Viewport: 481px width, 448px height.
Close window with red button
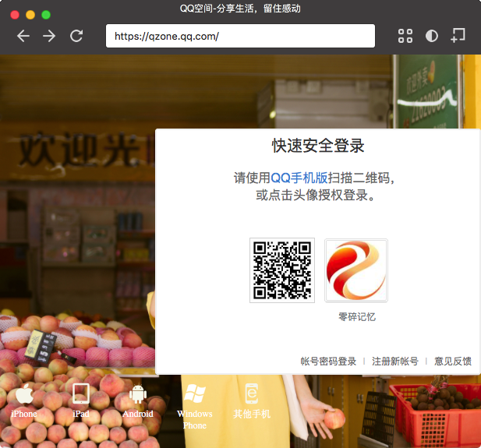pos(15,14)
